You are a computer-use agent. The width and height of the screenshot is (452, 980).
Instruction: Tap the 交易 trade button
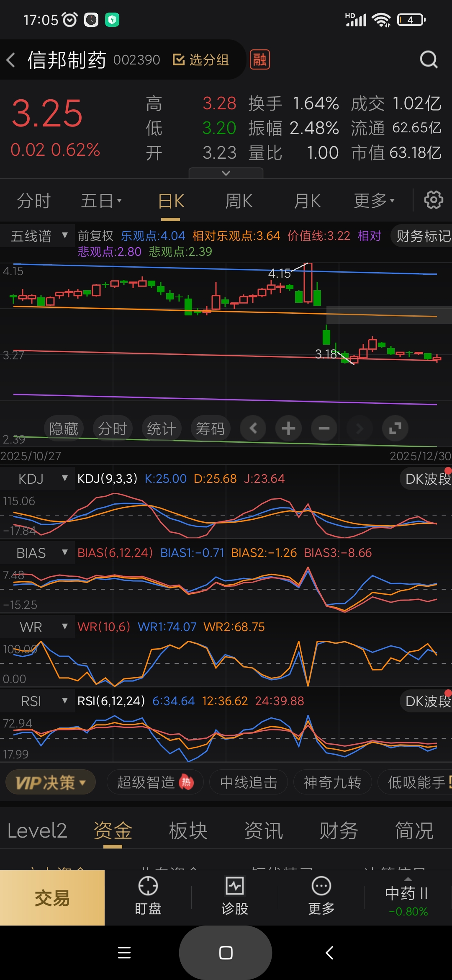click(x=52, y=897)
